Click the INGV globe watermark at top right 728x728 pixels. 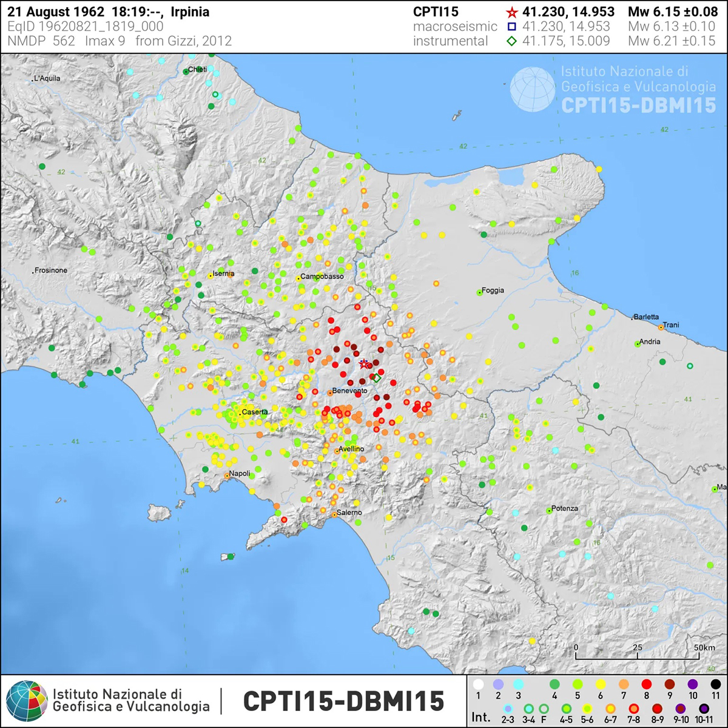point(532,89)
